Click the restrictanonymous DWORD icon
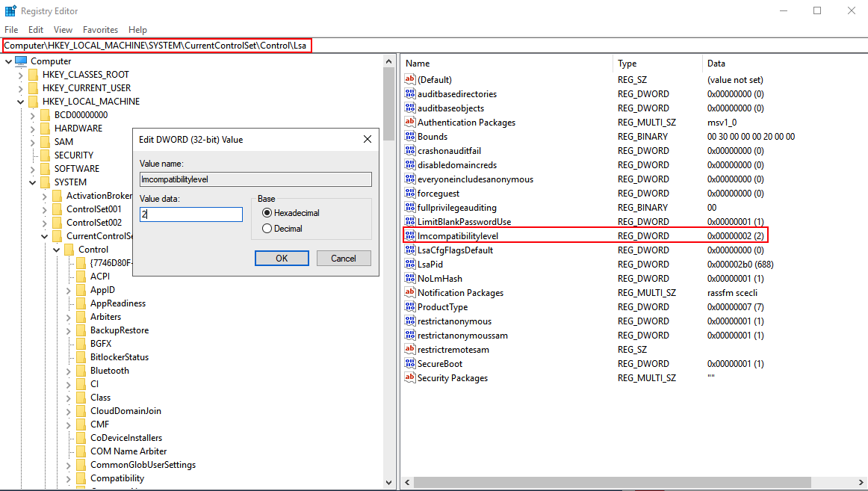The width and height of the screenshot is (868, 491). click(x=409, y=321)
